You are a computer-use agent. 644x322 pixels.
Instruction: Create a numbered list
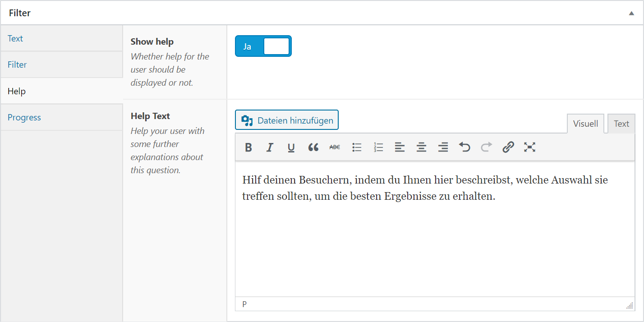coord(378,147)
